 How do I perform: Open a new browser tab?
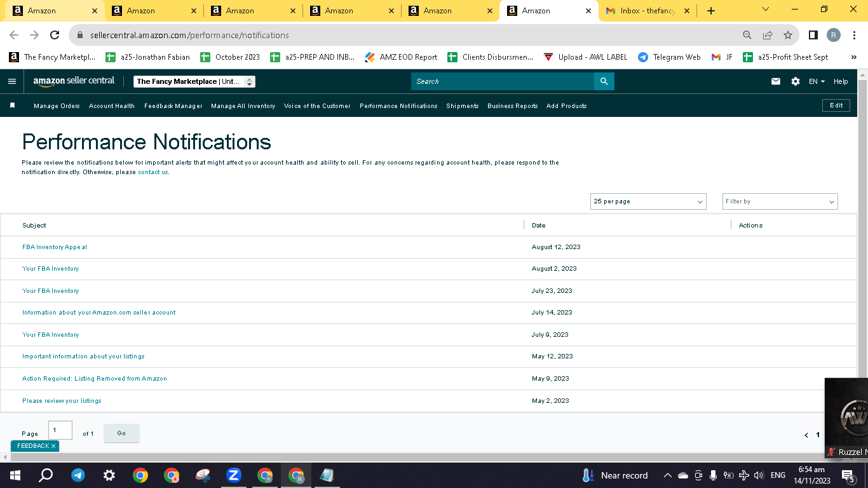(x=711, y=11)
